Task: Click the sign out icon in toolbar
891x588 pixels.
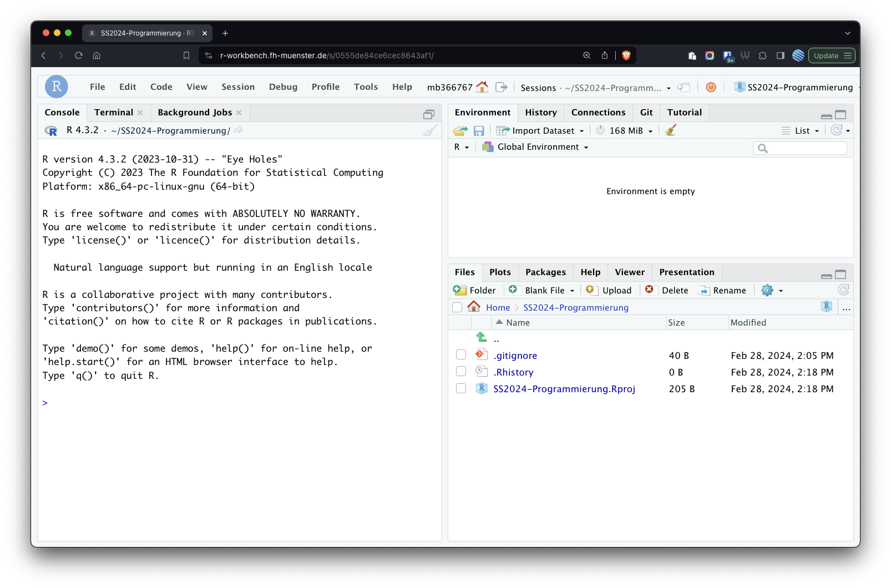Action: click(502, 87)
